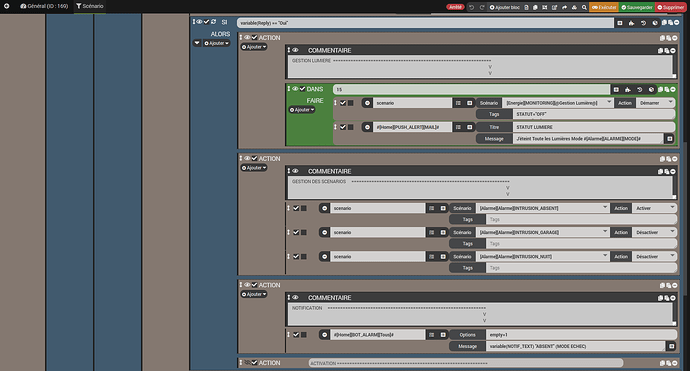Copy the second ACTION block containing GESTION DES SCENARIOS

[662, 159]
